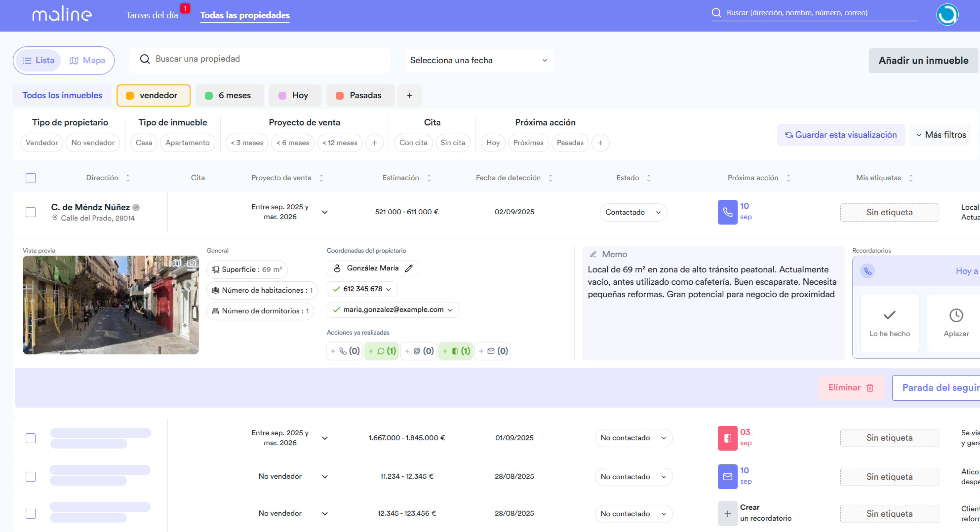Expand Más filtros
980x532 pixels.
pyautogui.click(x=941, y=135)
